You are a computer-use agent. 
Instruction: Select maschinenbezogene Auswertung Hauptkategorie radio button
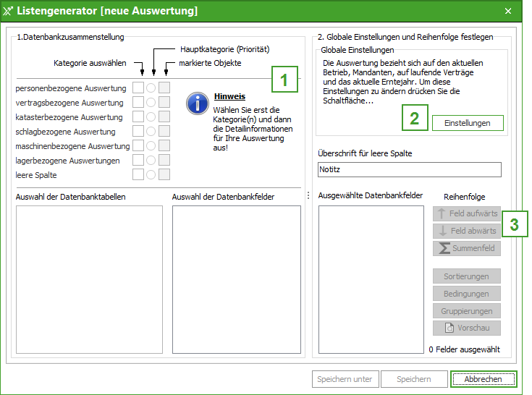(x=151, y=146)
